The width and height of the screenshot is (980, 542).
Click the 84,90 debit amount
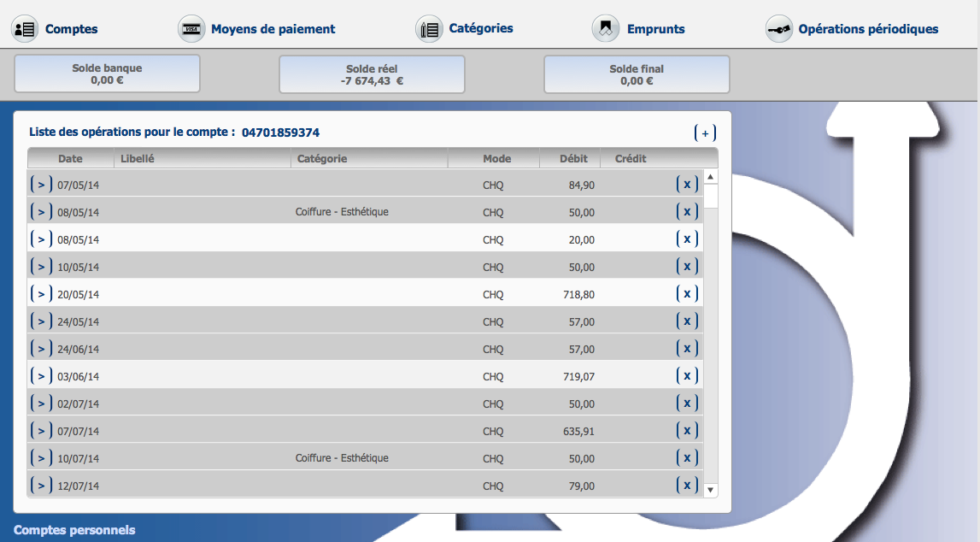[x=582, y=185]
